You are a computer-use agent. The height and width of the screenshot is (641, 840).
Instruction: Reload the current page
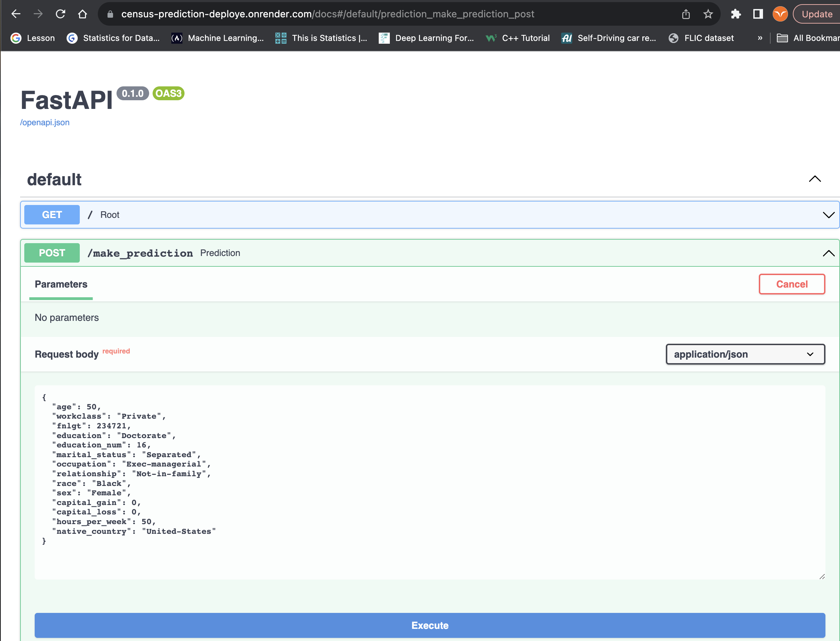[x=60, y=14]
